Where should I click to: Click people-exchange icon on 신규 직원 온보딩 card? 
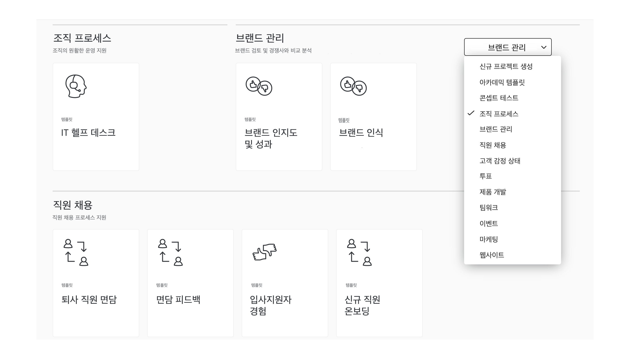tap(359, 253)
